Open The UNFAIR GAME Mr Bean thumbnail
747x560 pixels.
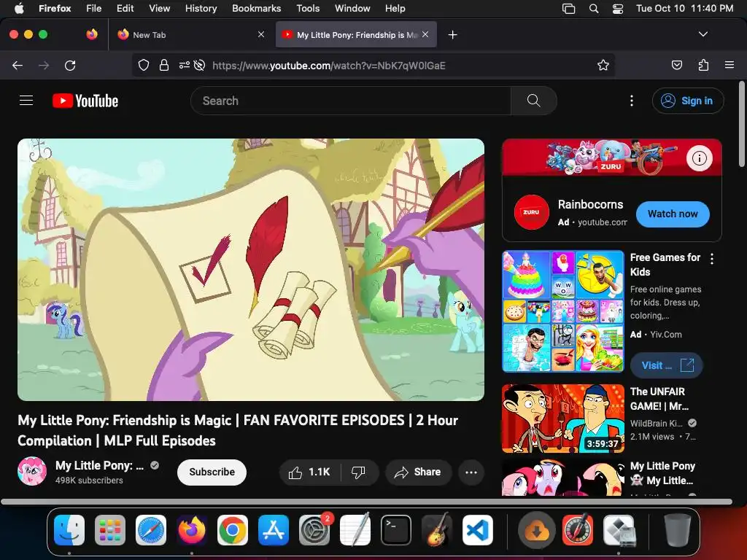tap(563, 418)
